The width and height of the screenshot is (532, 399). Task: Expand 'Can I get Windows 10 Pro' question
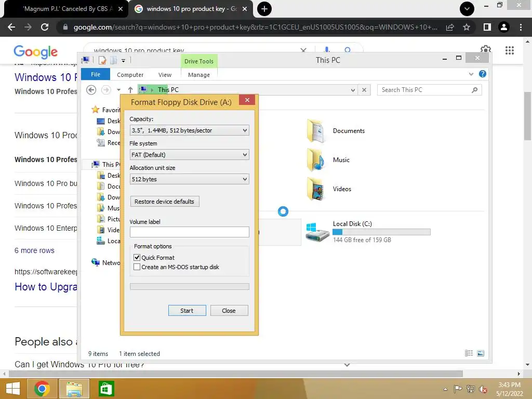click(x=347, y=365)
